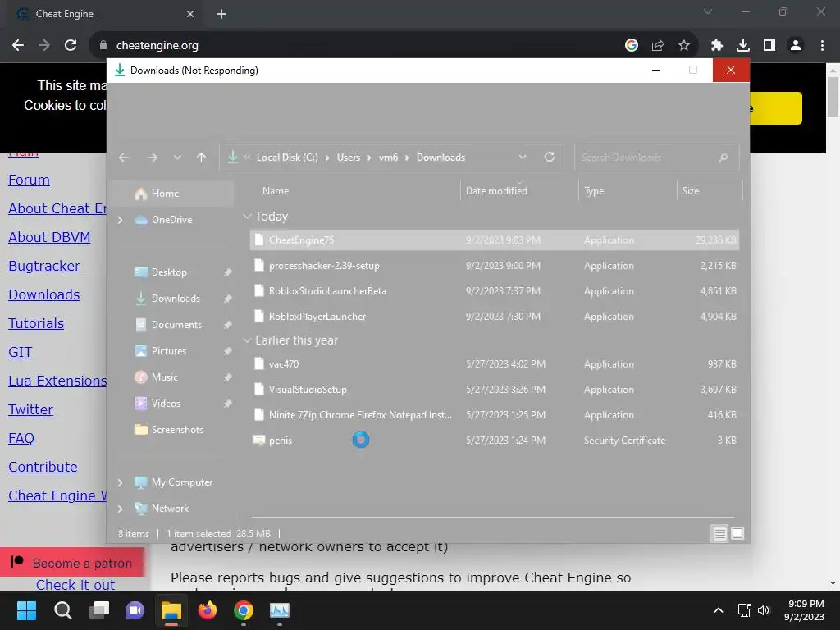Image resolution: width=840 pixels, height=630 pixels.
Task: Collapse the Today file group
Action: click(247, 217)
